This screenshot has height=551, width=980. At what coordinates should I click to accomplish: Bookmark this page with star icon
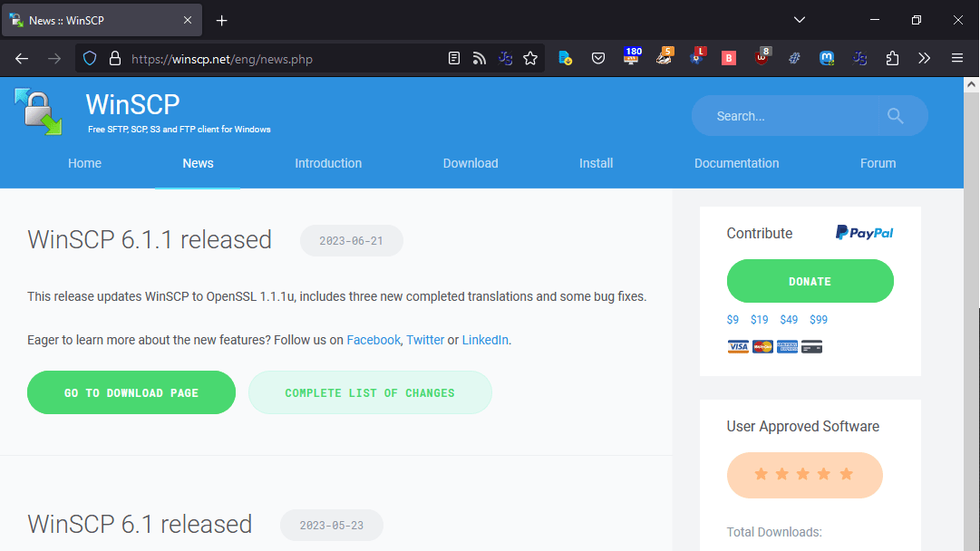530,58
